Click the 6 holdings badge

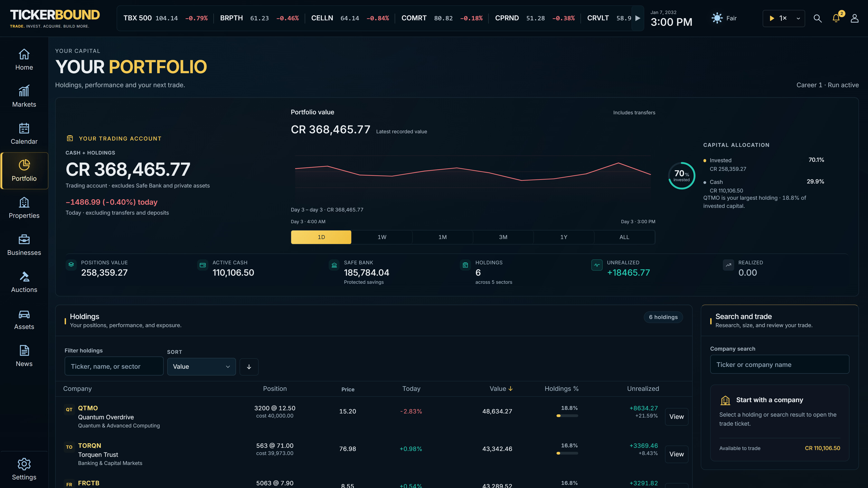click(663, 317)
